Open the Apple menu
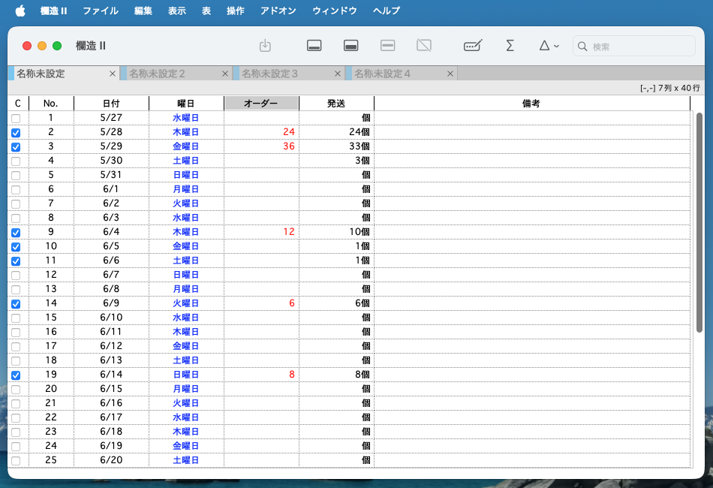The image size is (713, 488). click(19, 10)
